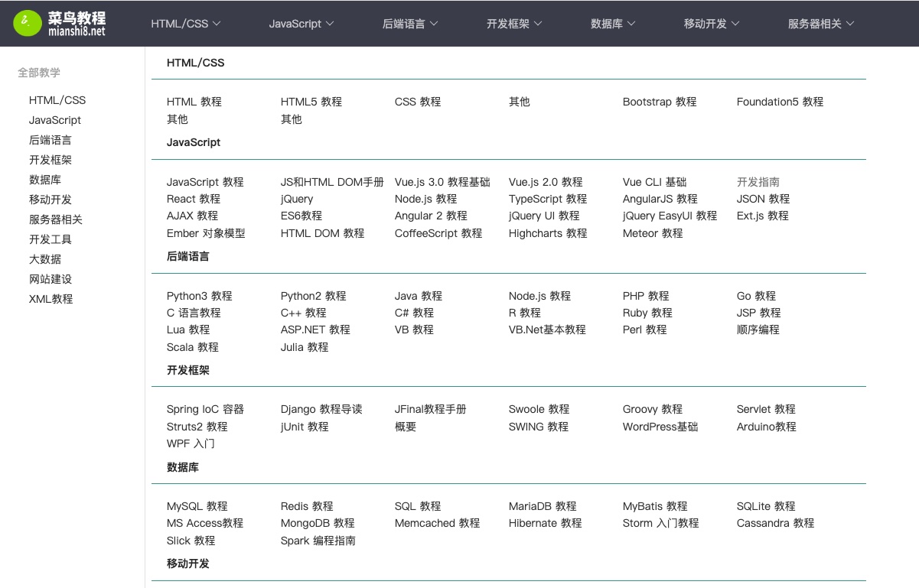Open the Meteor 教程 link
Viewport: 919px width, 588px height.
(x=653, y=233)
